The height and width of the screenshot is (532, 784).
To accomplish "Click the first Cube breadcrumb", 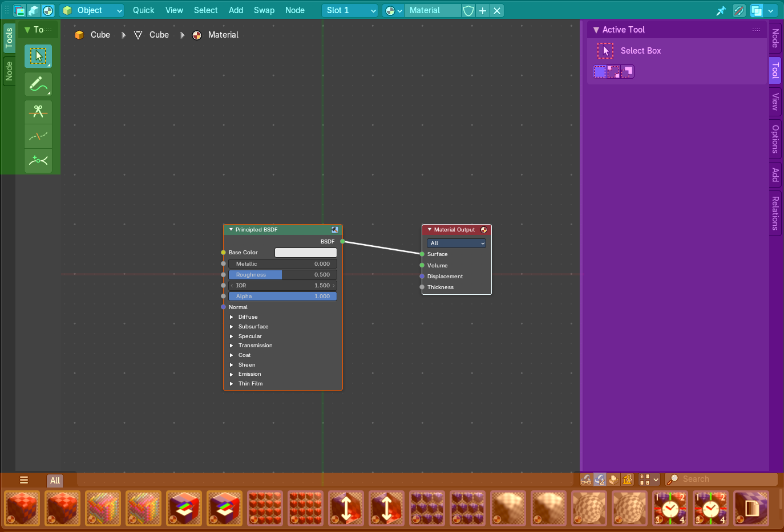I will [x=92, y=35].
